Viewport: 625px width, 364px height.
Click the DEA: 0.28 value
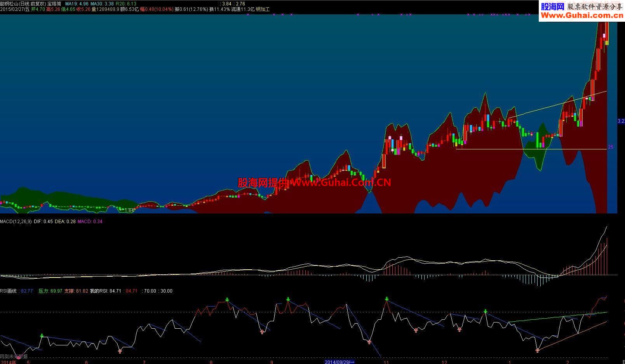(x=65, y=222)
